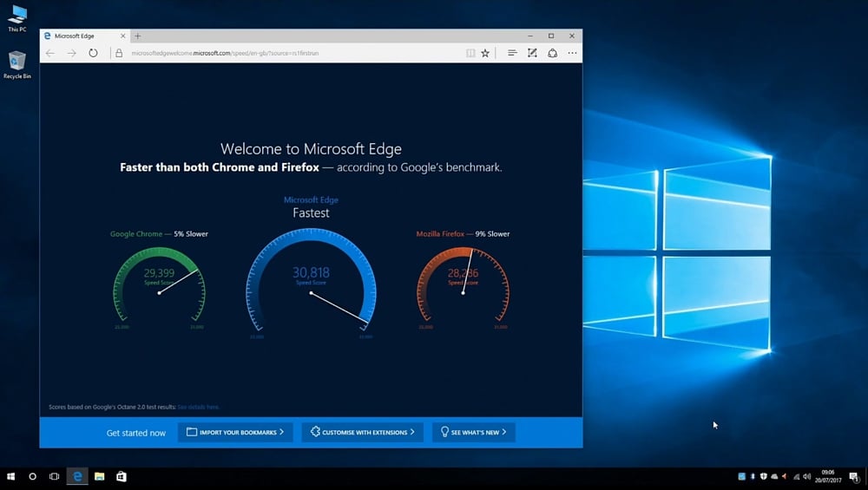868x490 pixels.
Task: Click the back navigation arrow
Action: point(50,53)
